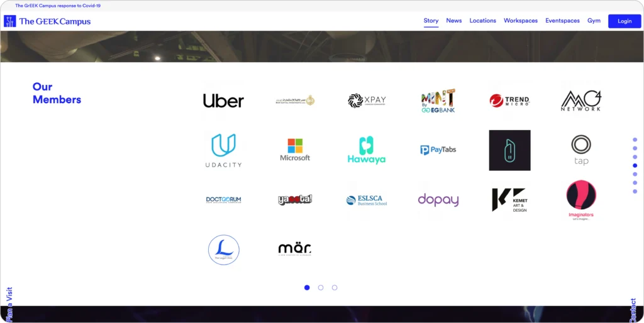Image resolution: width=644 pixels, height=323 pixels.
Task: Jump to the top section navigation dot
Action: [x=635, y=140]
